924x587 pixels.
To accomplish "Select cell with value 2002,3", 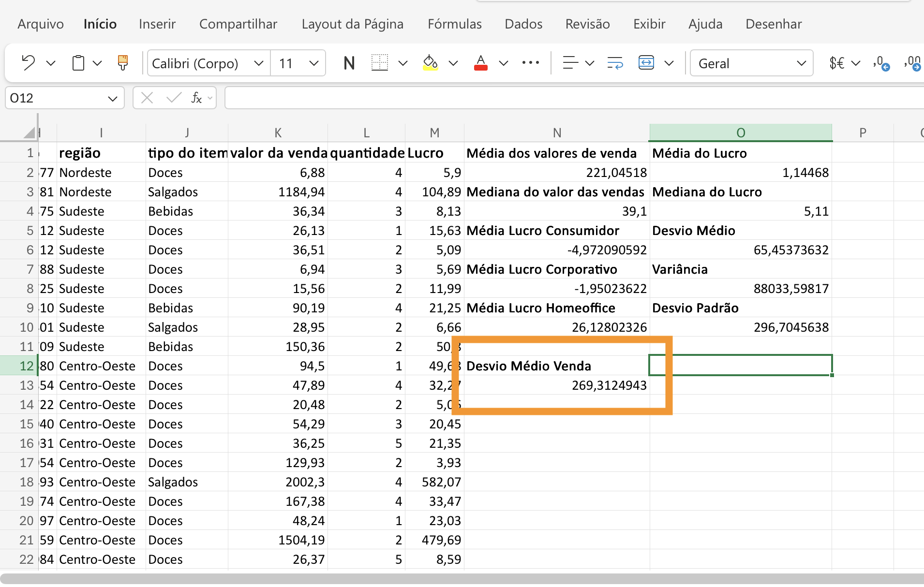I will [x=278, y=482].
